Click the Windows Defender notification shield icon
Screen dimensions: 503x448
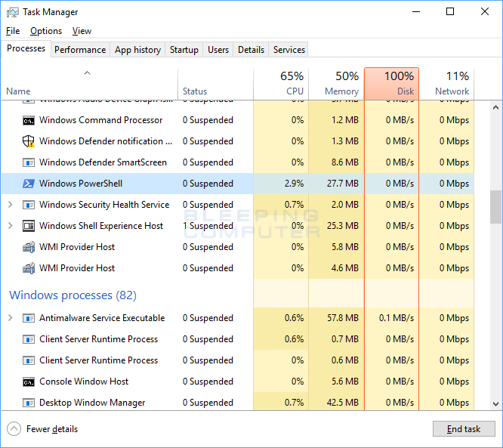(29, 141)
